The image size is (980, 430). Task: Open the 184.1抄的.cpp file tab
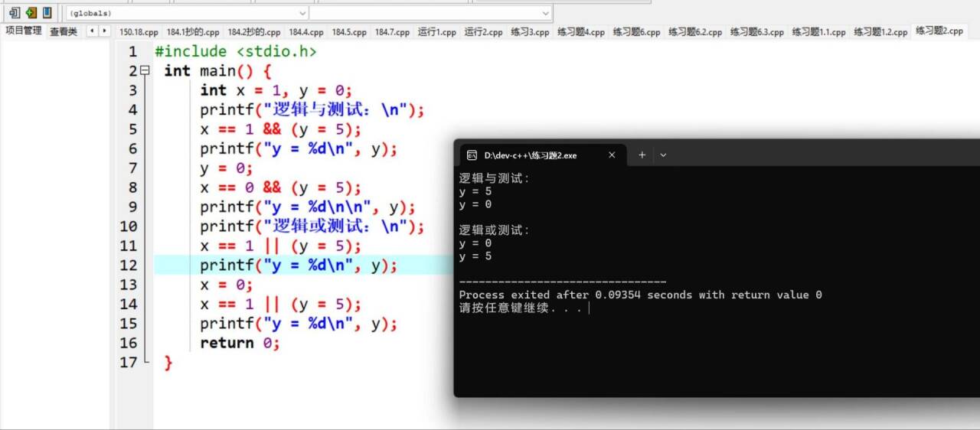193,32
